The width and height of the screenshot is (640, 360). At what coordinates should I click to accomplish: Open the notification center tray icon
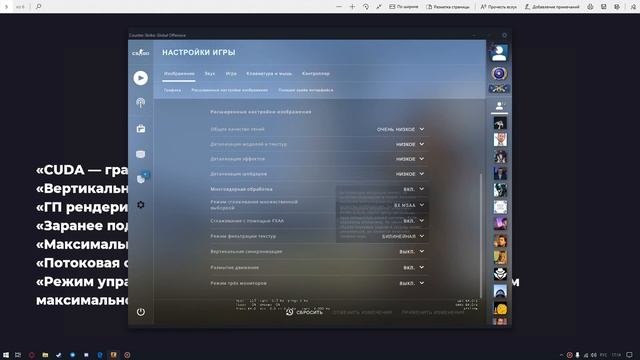630,355
